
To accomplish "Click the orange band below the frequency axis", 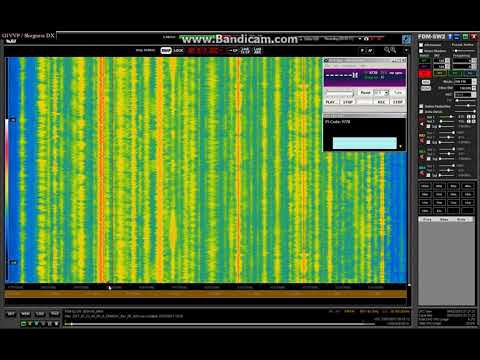I will coord(206,294).
